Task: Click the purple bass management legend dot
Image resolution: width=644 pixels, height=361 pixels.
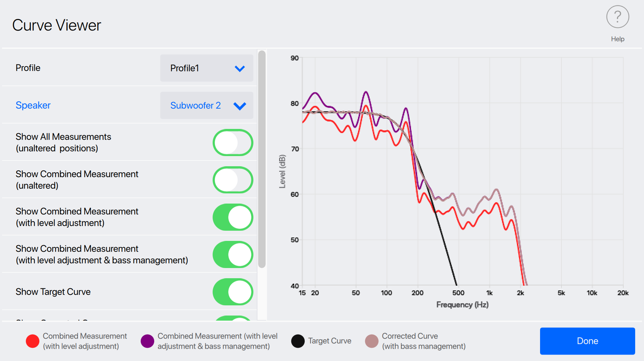Action: pos(147,341)
